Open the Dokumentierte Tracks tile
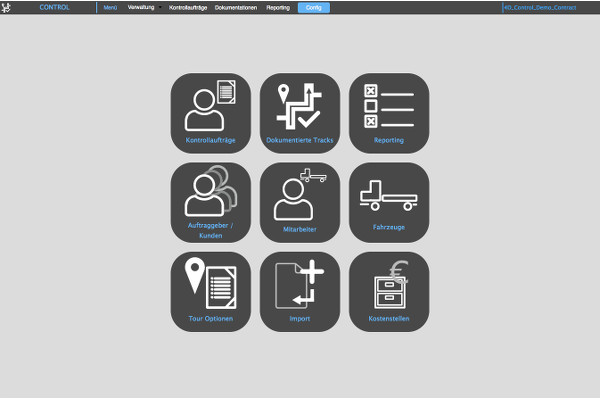 [300, 113]
